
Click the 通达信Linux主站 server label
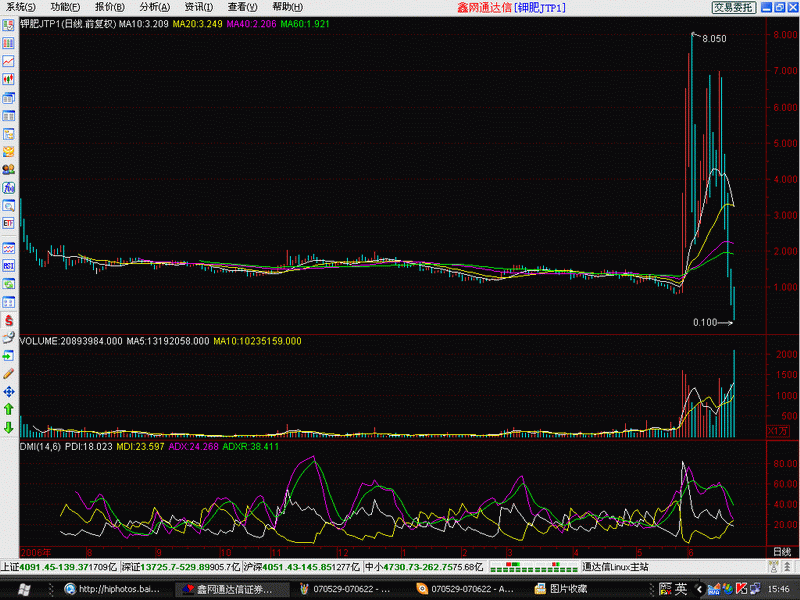[615, 567]
